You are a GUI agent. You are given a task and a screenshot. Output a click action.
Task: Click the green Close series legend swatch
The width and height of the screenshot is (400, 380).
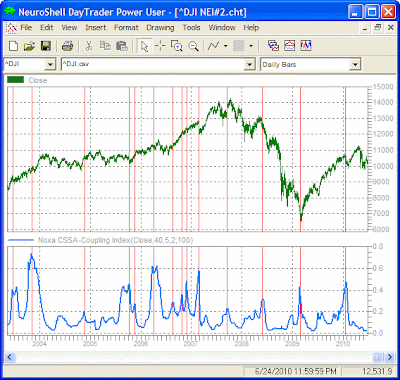pos(15,80)
